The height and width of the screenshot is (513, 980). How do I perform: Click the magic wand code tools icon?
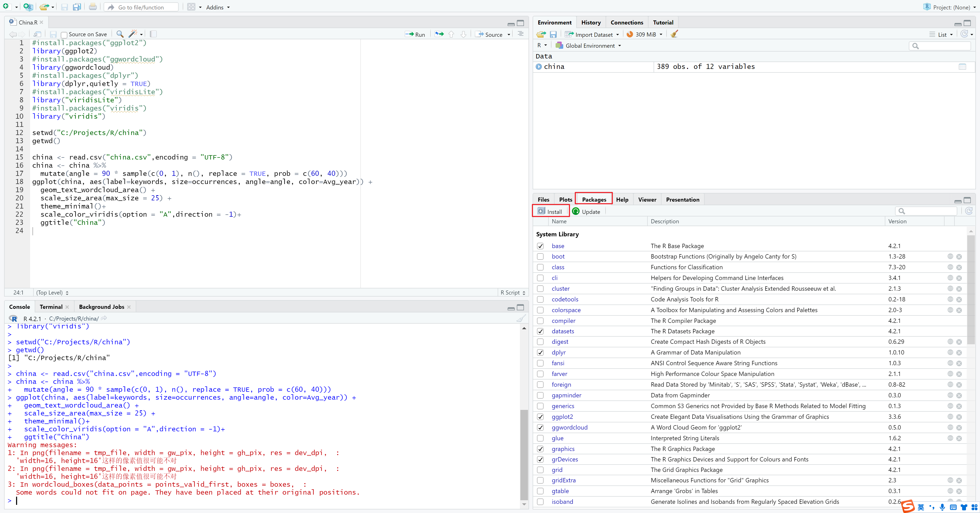(x=133, y=34)
